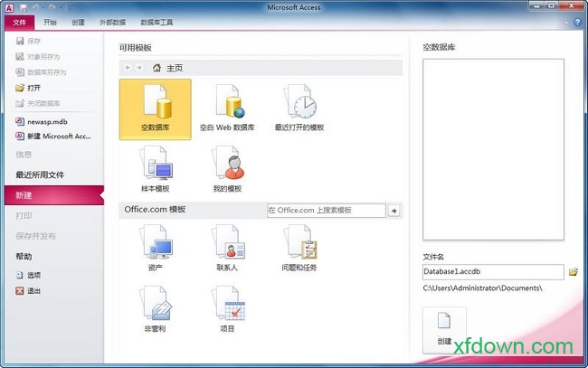Click 数据库另存为 Save Database As
The height and width of the screenshot is (368, 588).
pyautogui.click(x=41, y=72)
